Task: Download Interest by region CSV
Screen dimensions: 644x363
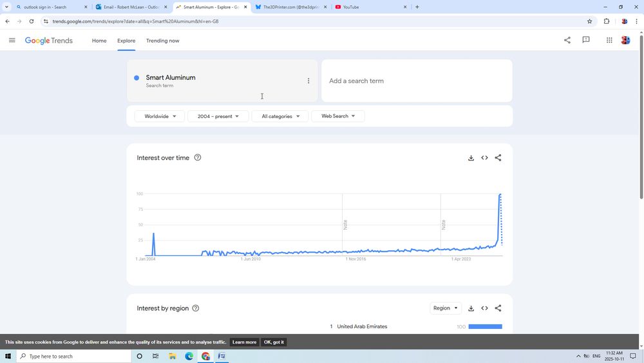Action: coord(471,308)
